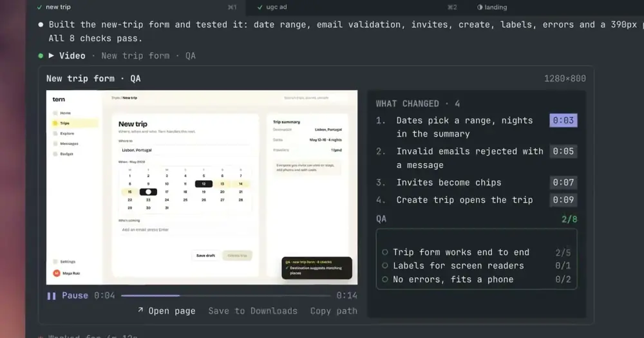Screen dimensions: 644x338
Task: Click the "Trips" breadcrumb link
Action: coord(115,98)
